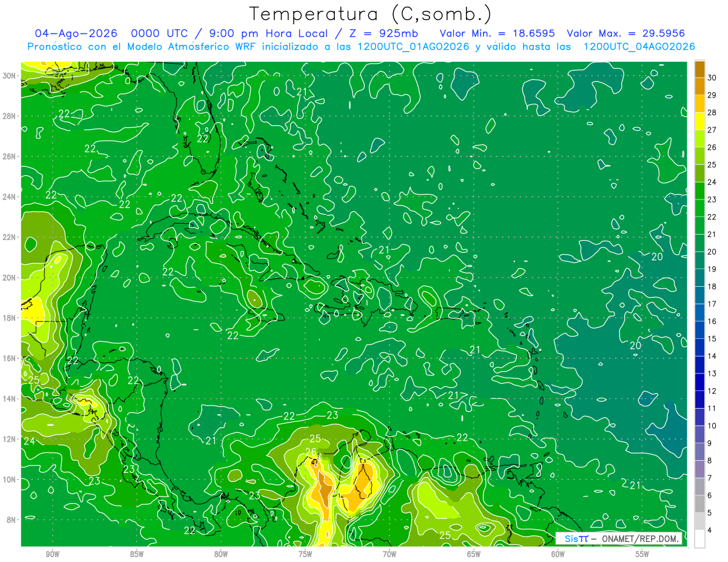Click the "85W" longitude axis label
728x562 pixels.
[x=136, y=554]
